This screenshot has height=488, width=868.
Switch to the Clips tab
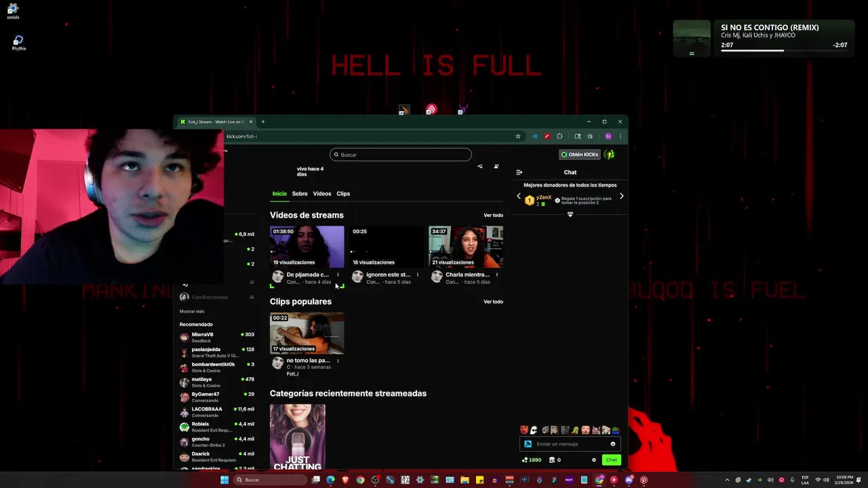point(343,194)
